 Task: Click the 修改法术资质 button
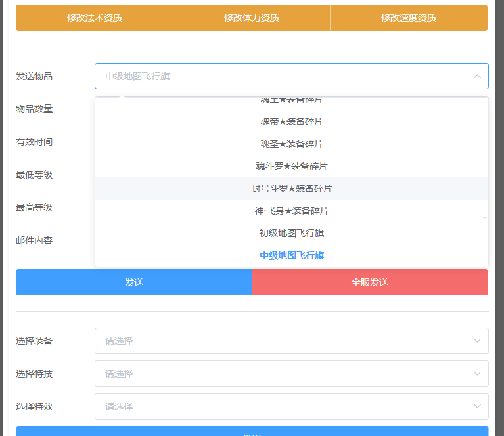point(94,18)
